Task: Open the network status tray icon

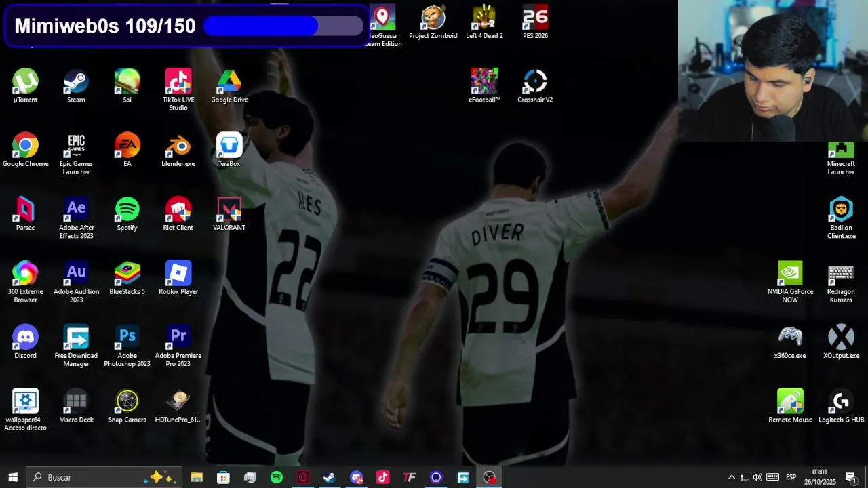Action: pos(745,477)
